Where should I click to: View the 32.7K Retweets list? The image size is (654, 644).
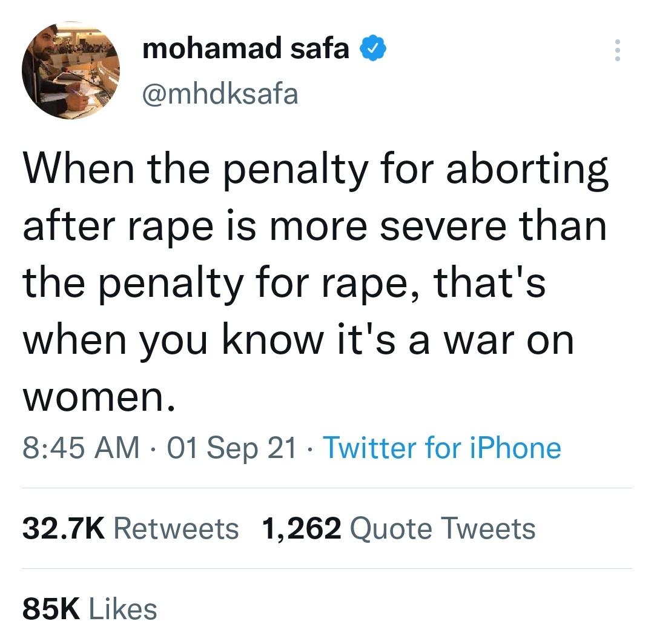(131, 528)
